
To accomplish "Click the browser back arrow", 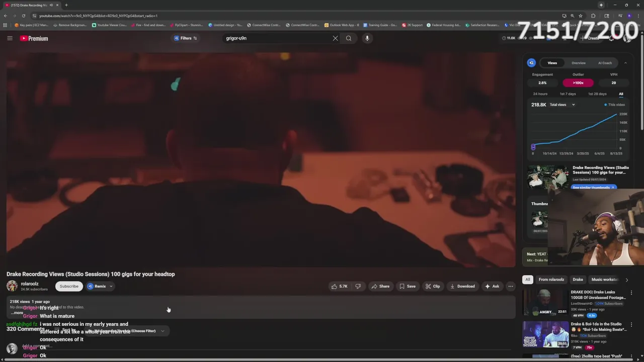I will point(6,16).
